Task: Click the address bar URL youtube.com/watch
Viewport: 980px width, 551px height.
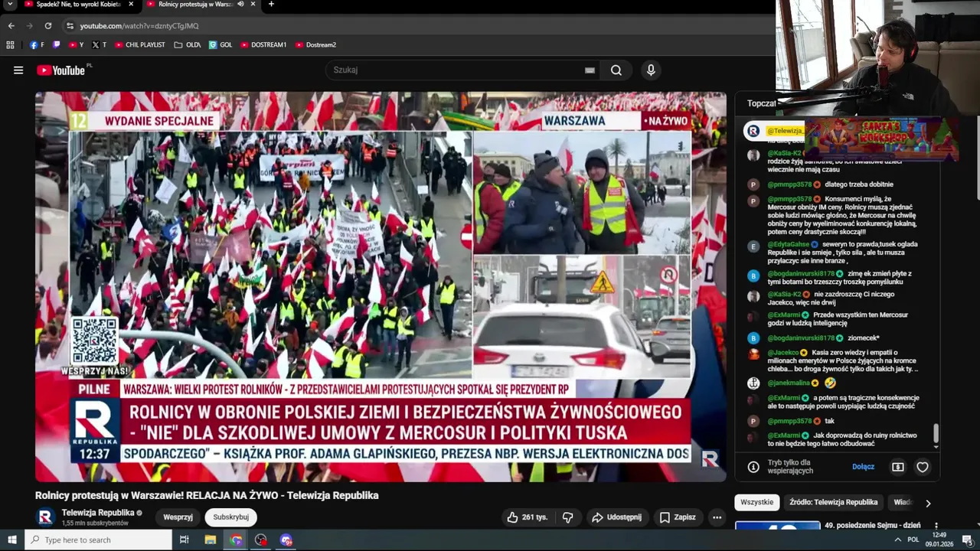Action: 139,26
